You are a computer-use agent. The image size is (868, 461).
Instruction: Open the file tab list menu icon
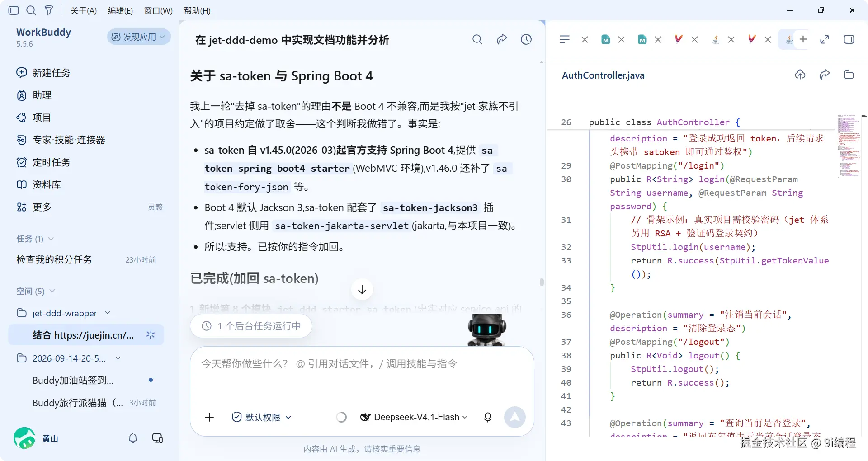565,39
